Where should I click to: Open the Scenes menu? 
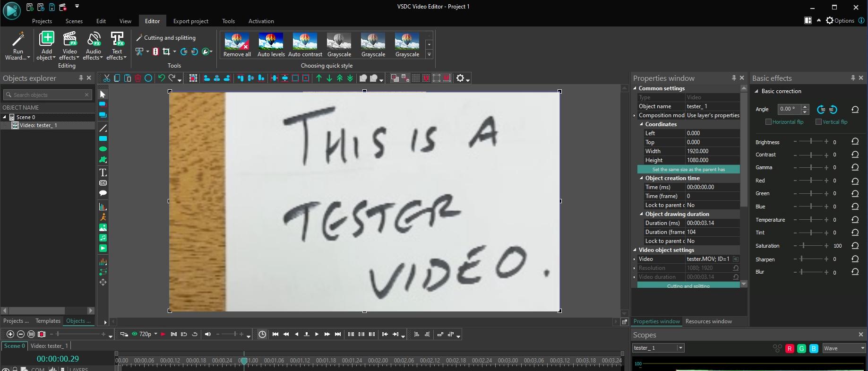pyautogui.click(x=74, y=21)
